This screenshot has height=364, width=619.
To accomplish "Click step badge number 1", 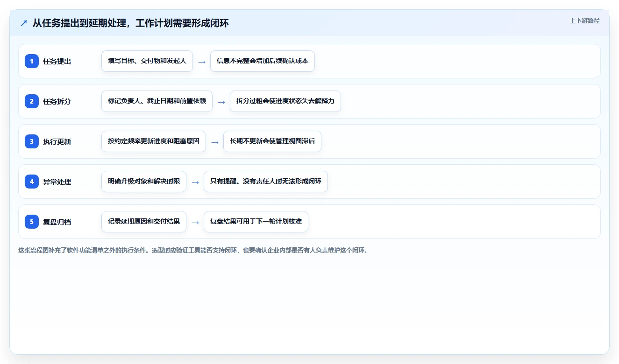I will [x=32, y=61].
